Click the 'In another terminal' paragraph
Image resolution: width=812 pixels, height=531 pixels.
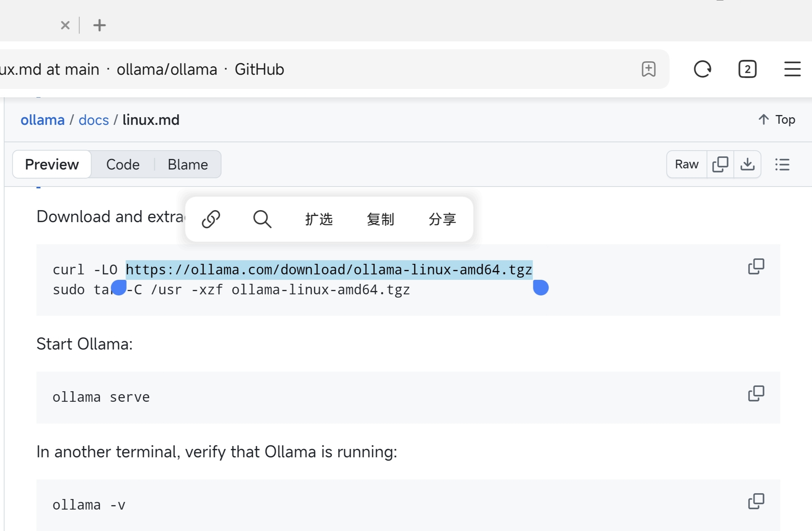(x=217, y=452)
